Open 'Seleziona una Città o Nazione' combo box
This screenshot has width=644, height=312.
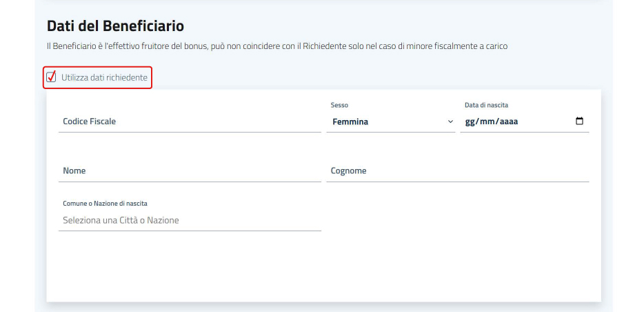(190, 220)
